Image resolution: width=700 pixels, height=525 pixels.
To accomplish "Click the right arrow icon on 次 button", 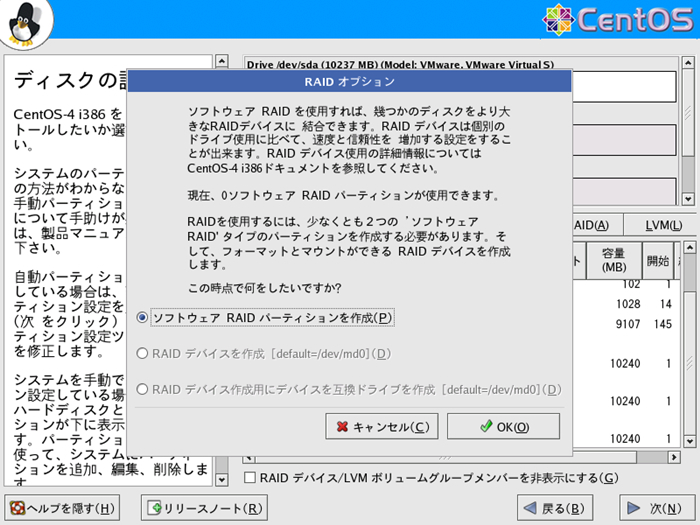I will coord(633,508).
